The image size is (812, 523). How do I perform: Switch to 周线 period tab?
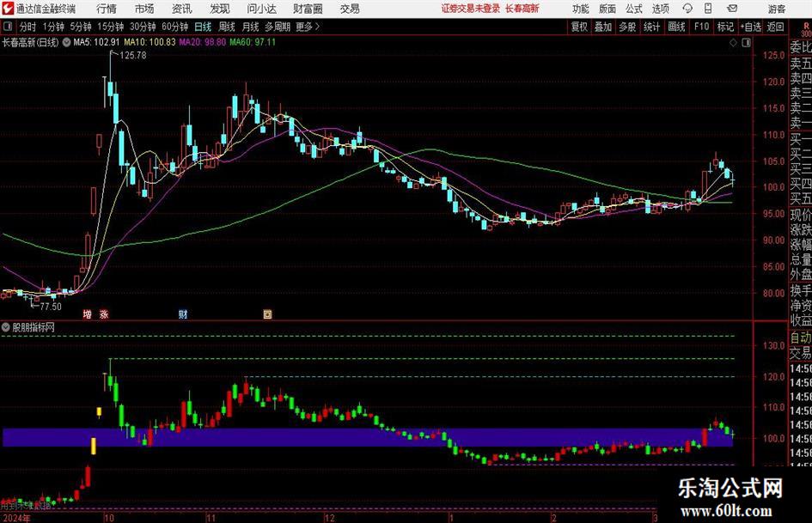click(x=227, y=27)
